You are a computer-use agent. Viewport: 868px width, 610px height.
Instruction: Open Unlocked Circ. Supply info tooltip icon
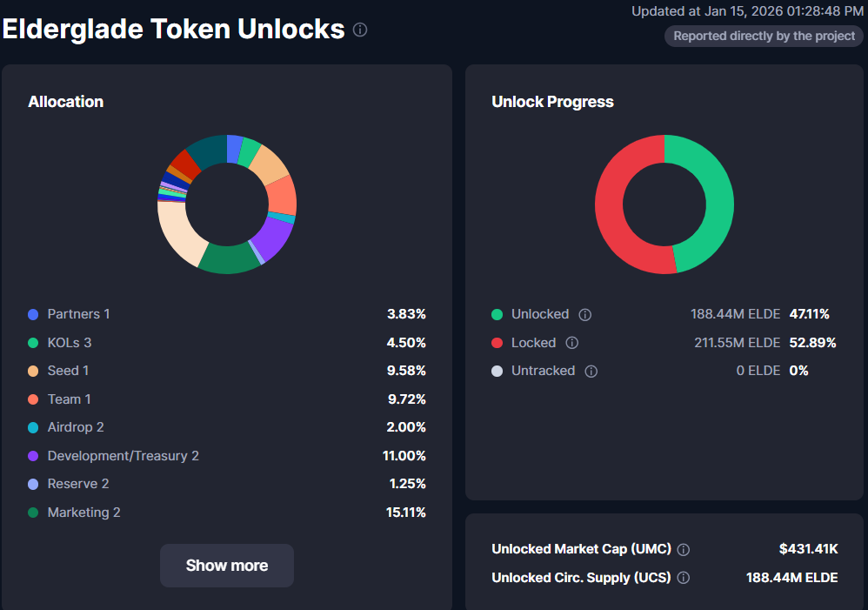click(684, 578)
